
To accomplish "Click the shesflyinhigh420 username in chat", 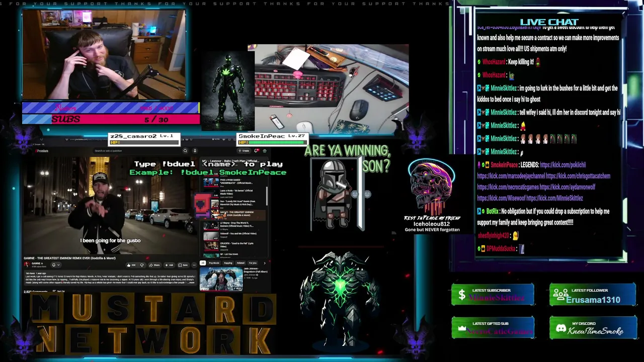I will click(x=493, y=235).
